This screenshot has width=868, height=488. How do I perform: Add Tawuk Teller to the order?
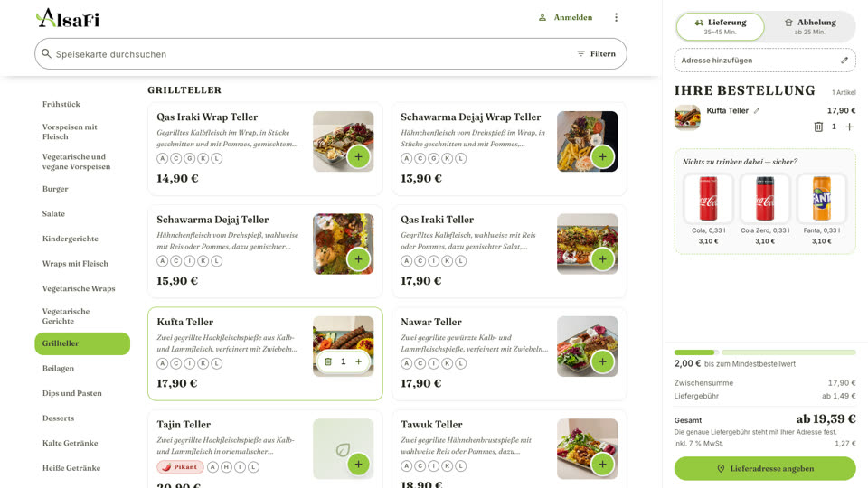coord(602,465)
